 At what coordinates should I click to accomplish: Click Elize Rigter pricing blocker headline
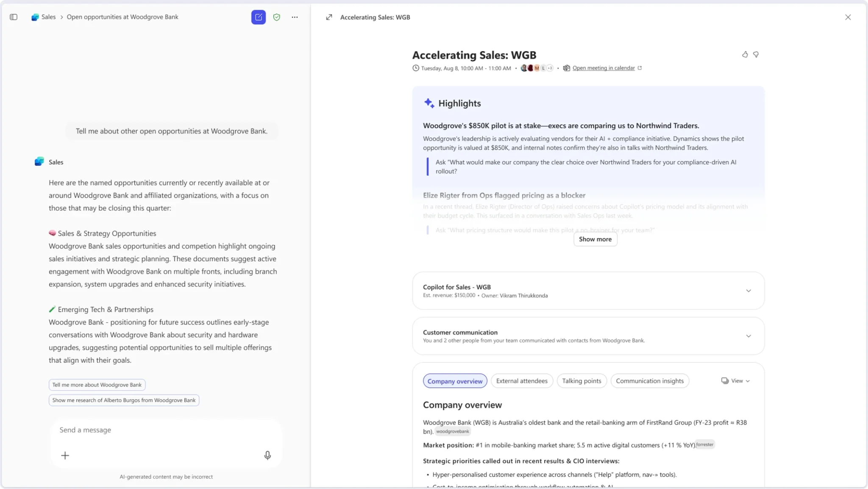504,195
